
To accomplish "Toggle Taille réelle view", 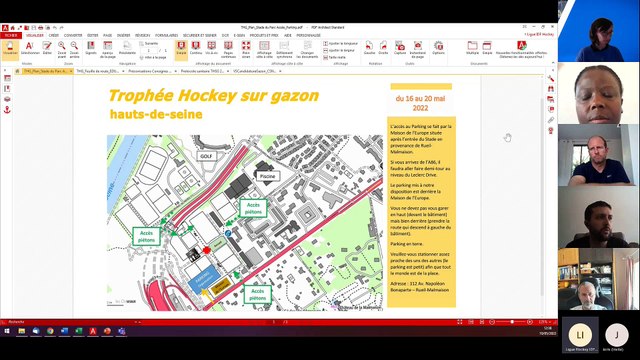I will [334, 58].
